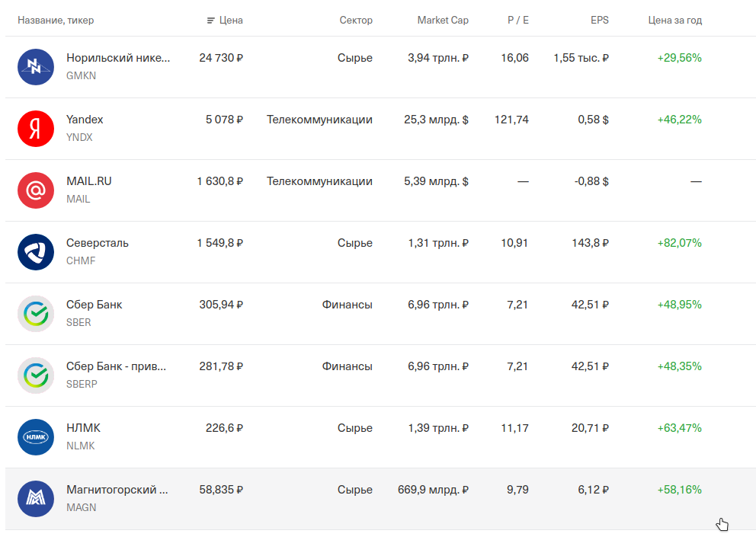Open the НЛМК stock name link

(x=83, y=428)
